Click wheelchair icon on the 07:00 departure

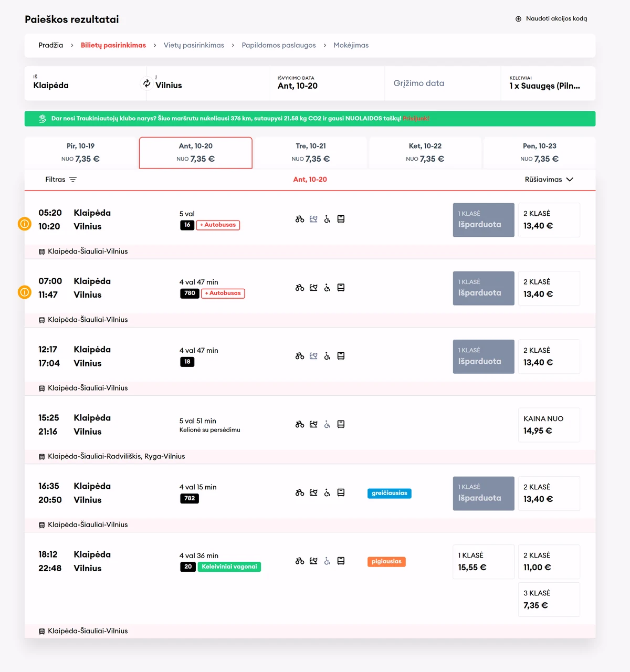coord(327,288)
